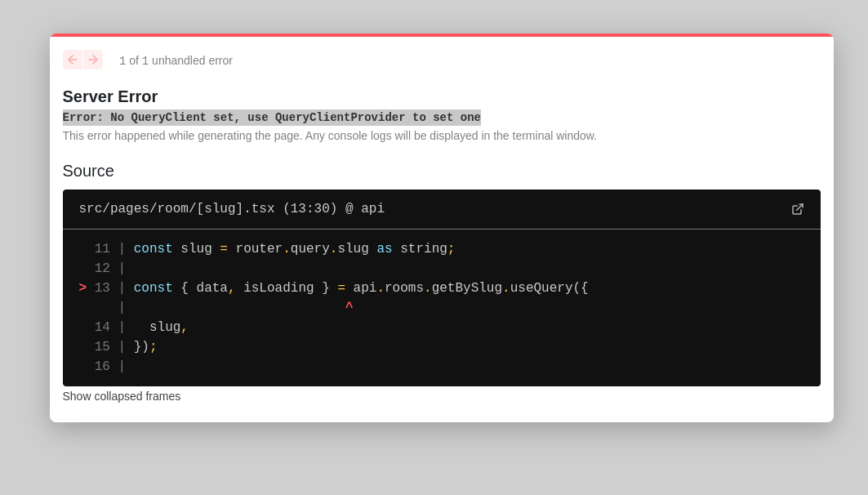Click the red error caret under useQuery
The width and height of the screenshot is (868, 495).
click(x=349, y=306)
